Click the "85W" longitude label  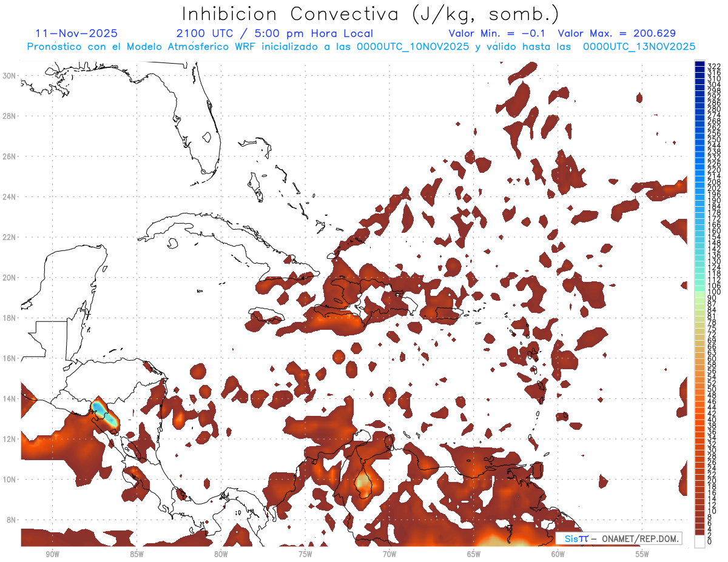point(136,554)
